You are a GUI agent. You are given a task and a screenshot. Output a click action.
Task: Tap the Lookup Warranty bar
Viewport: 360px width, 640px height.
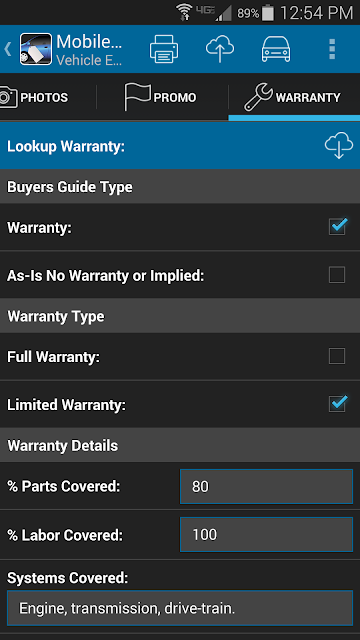click(x=180, y=146)
